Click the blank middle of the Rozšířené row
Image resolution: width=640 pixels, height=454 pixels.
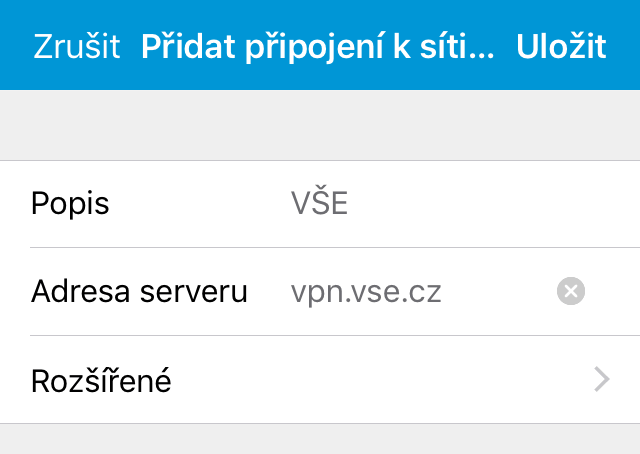[380, 380]
